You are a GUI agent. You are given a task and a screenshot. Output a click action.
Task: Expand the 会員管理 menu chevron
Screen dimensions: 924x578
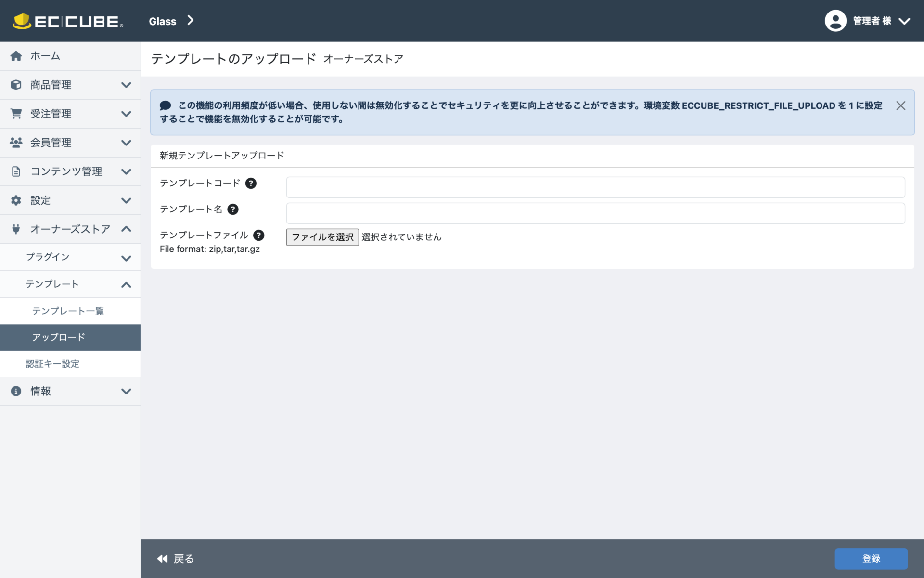[126, 143]
